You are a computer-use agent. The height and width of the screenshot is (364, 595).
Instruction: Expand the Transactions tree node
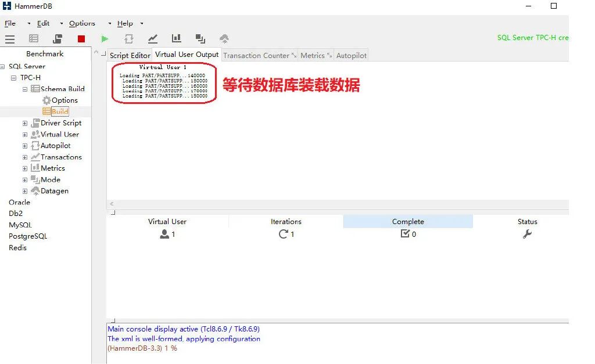pos(24,157)
